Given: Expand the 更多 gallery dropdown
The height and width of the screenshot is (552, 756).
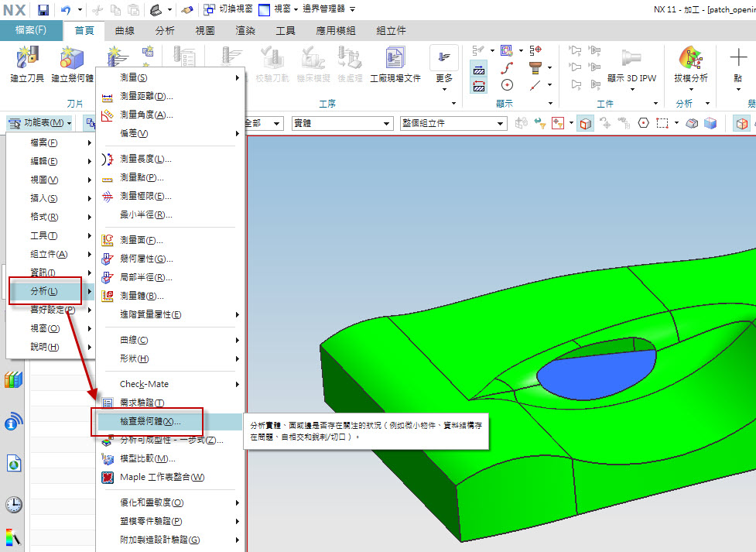Looking at the screenshot, I should pyautogui.click(x=444, y=79).
